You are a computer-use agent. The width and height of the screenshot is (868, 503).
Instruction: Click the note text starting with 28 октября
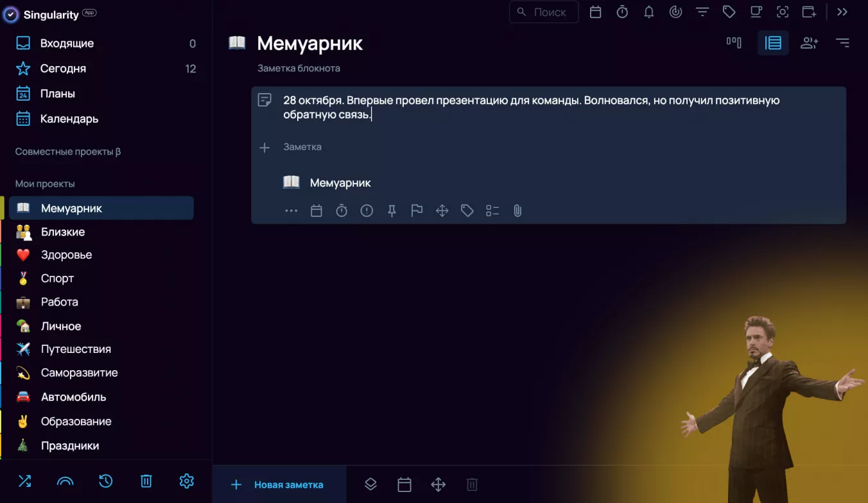[532, 108]
